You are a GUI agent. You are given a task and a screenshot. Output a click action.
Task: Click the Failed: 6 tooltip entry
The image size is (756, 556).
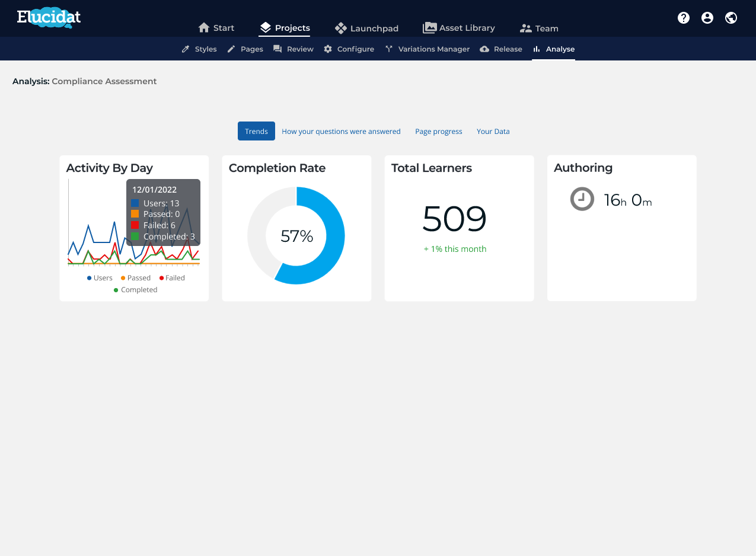tap(153, 225)
